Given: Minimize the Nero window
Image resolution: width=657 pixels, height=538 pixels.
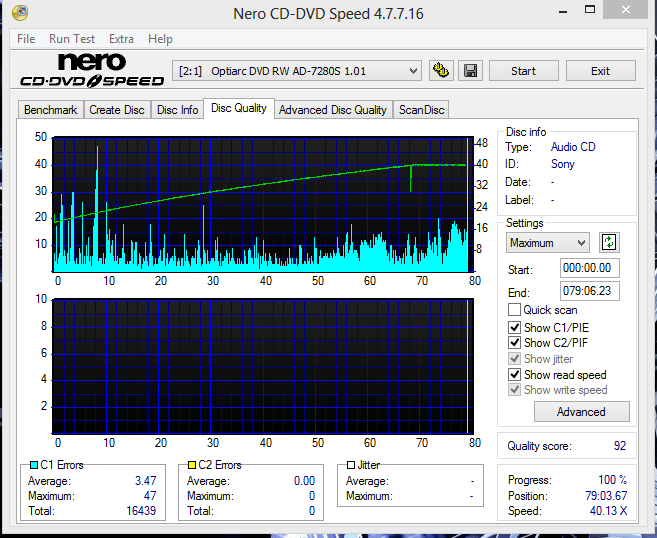Looking at the screenshot, I should [x=563, y=11].
